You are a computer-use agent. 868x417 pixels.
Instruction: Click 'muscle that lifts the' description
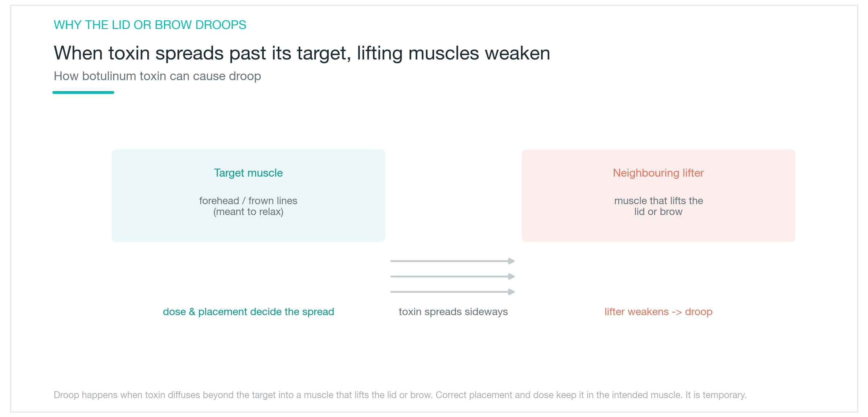pyautogui.click(x=659, y=201)
